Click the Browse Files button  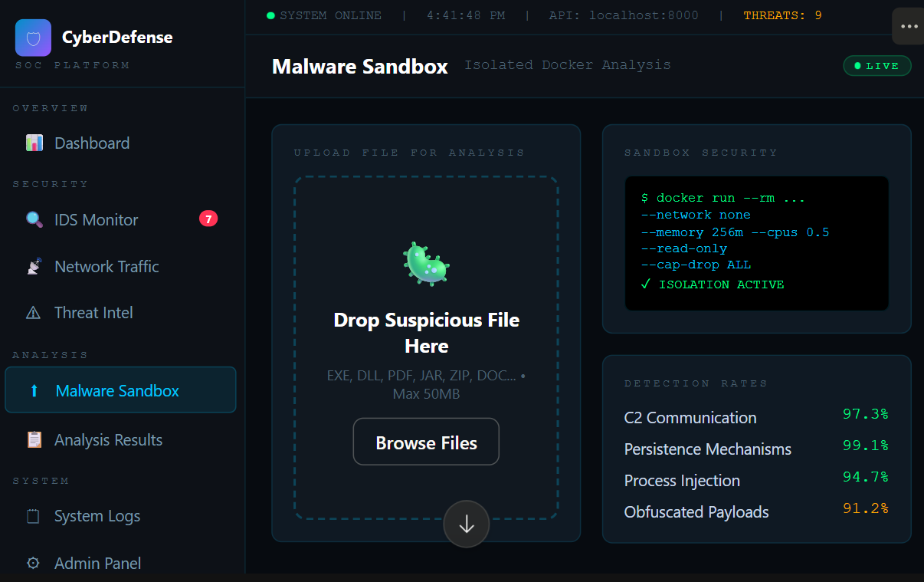pyautogui.click(x=426, y=442)
